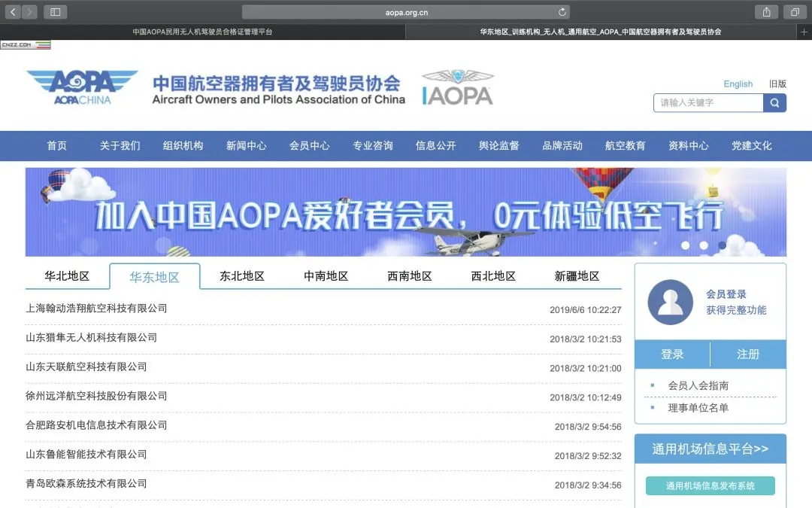Click the keyword search input field
Viewport: 812px width, 508px height.
tap(707, 103)
